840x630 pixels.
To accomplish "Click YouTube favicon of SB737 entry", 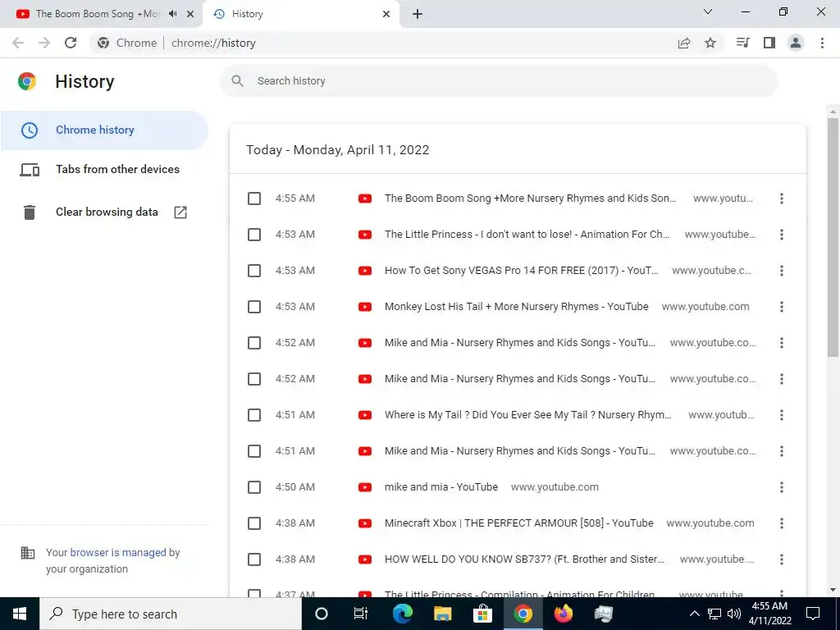I will [x=365, y=559].
